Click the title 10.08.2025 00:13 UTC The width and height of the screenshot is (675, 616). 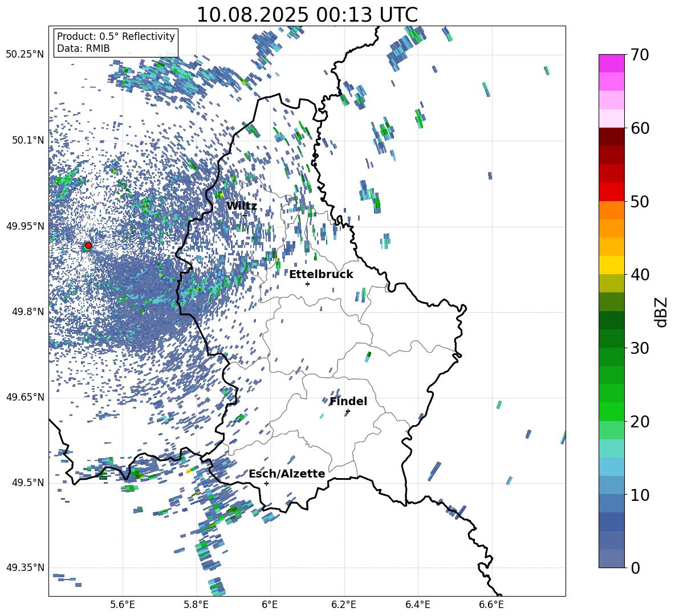307,15
